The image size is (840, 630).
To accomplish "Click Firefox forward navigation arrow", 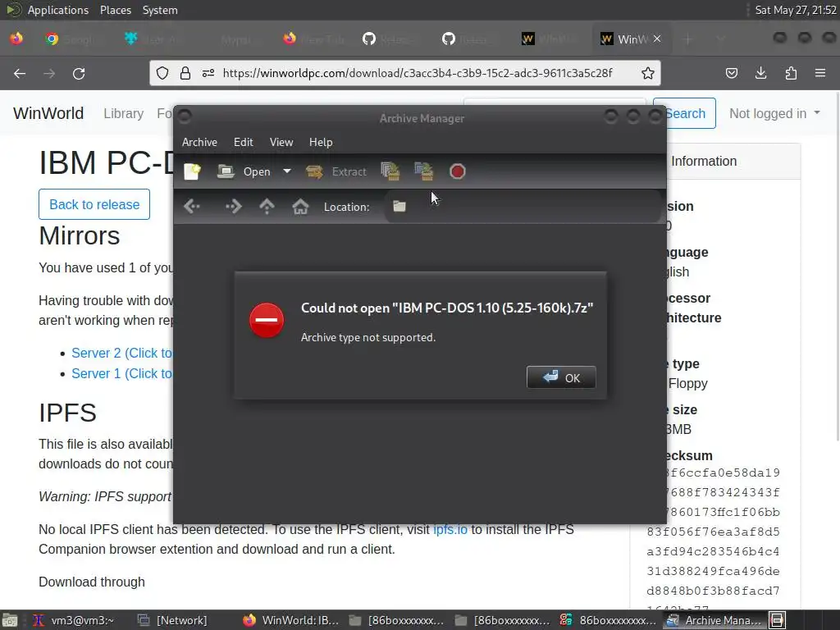I will coord(49,73).
